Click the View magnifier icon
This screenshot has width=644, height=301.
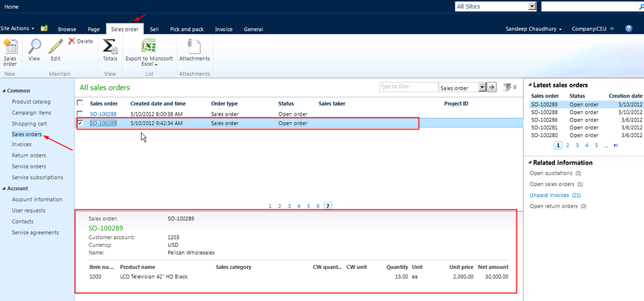tap(35, 50)
